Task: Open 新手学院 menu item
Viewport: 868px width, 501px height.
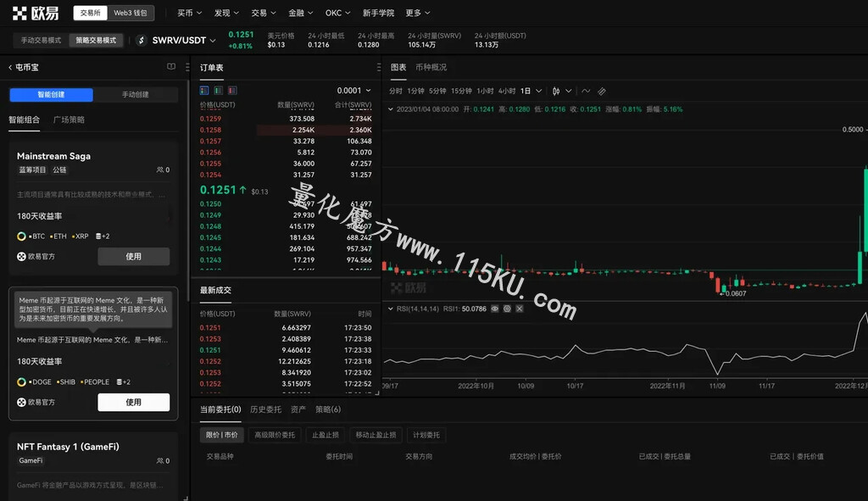Action: click(378, 13)
